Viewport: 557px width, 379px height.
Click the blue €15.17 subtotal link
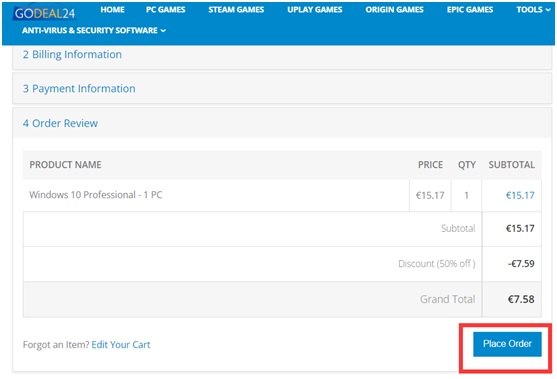[520, 195]
